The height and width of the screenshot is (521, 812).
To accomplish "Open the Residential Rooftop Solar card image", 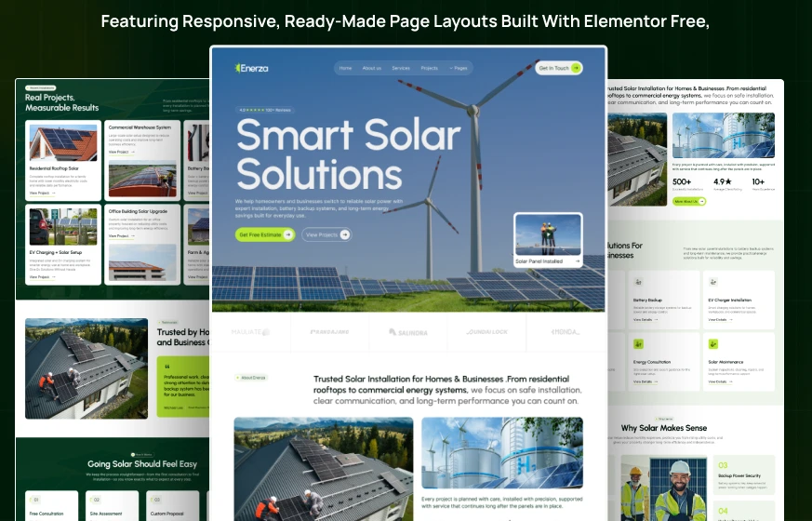I will (63, 142).
